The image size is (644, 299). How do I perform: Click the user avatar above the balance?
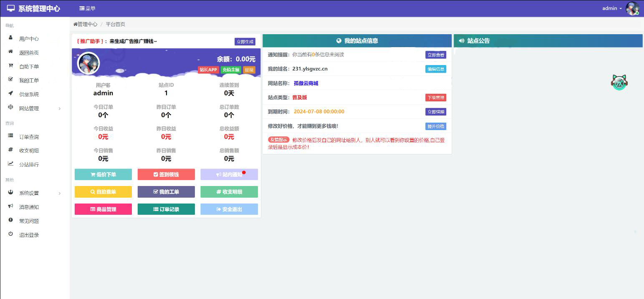(x=88, y=63)
